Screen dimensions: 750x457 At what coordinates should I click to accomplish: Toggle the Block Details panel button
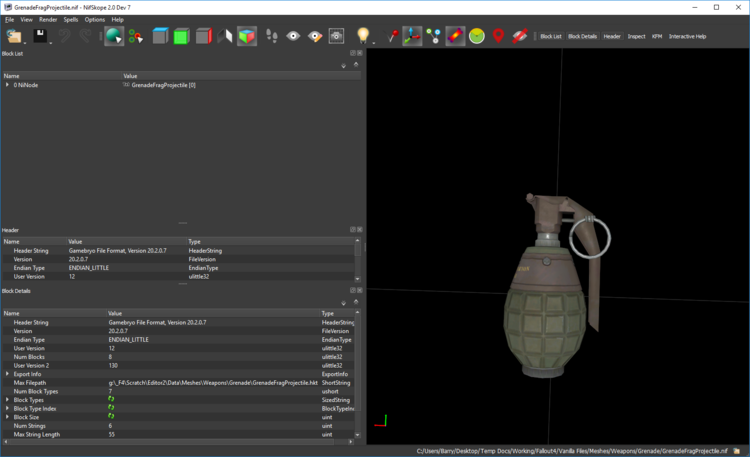click(x=582, y=36)
